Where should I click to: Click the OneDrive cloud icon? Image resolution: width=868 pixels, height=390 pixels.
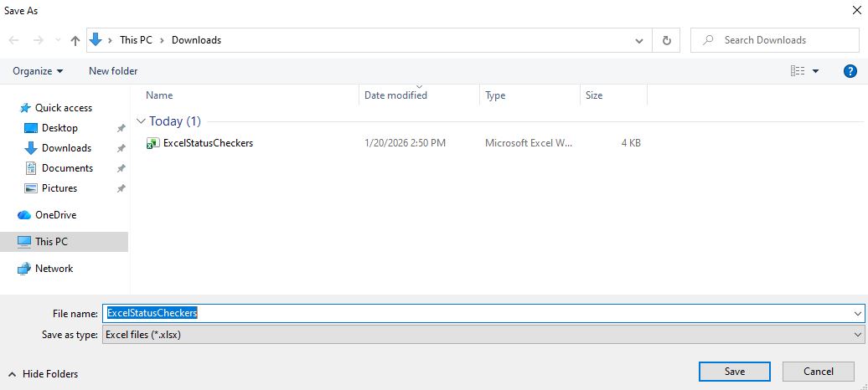(23, 214)
